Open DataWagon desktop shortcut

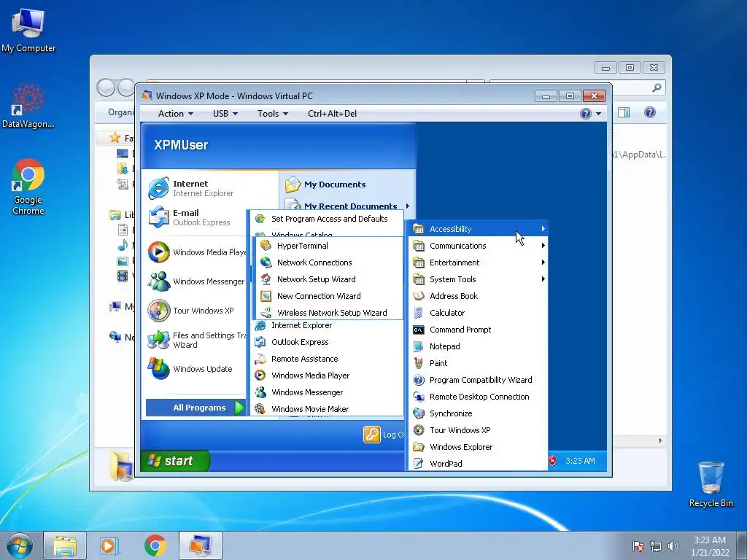(x=28, y=106)
